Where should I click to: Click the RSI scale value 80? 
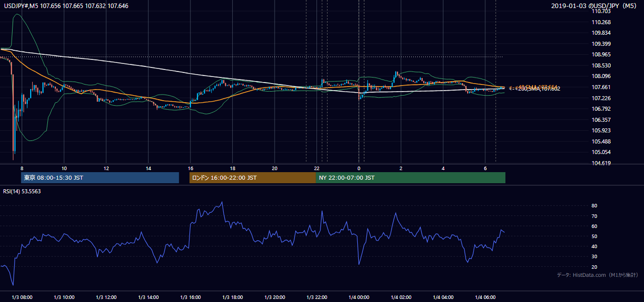[594, 206]
